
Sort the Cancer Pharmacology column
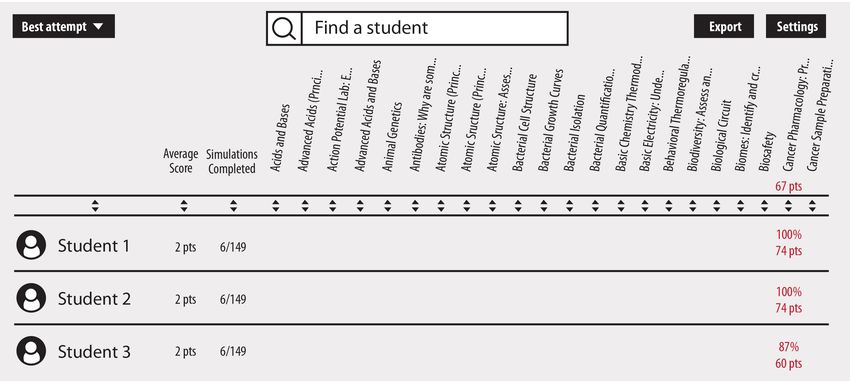(x=788, y=206)
